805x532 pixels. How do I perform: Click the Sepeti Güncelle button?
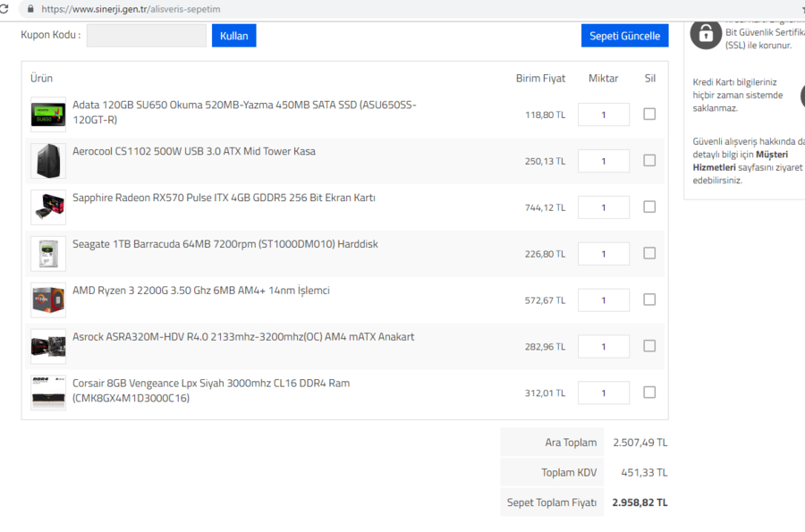[624, 36]
